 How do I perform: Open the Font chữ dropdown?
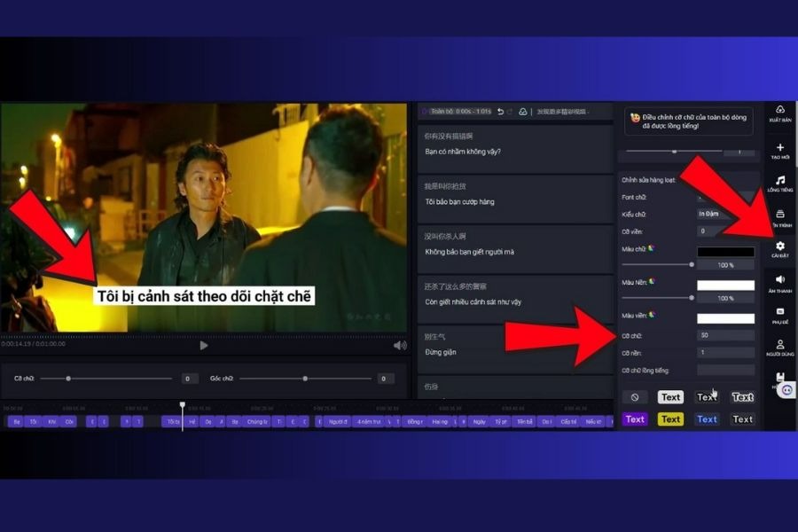(x=724, y=197)
